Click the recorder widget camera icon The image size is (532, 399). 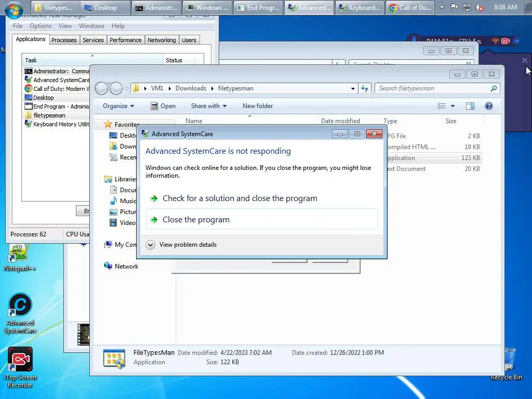pyautogui.click(x=506, y=41)
